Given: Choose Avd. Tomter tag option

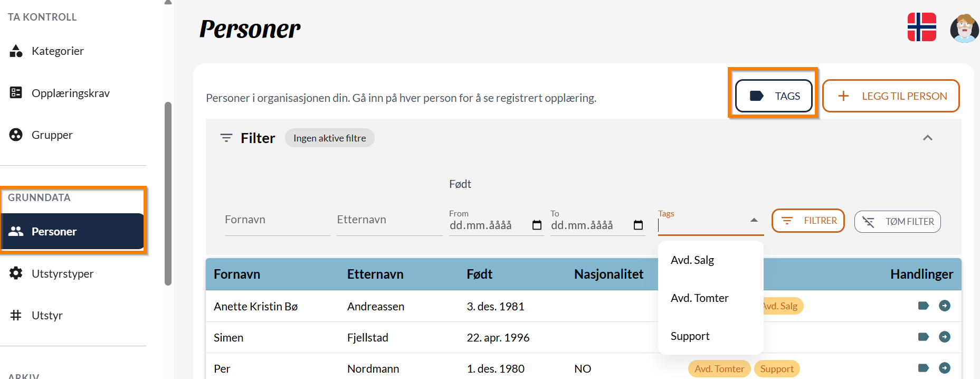Looking at the screenshot, I should (x=699, y=298).
